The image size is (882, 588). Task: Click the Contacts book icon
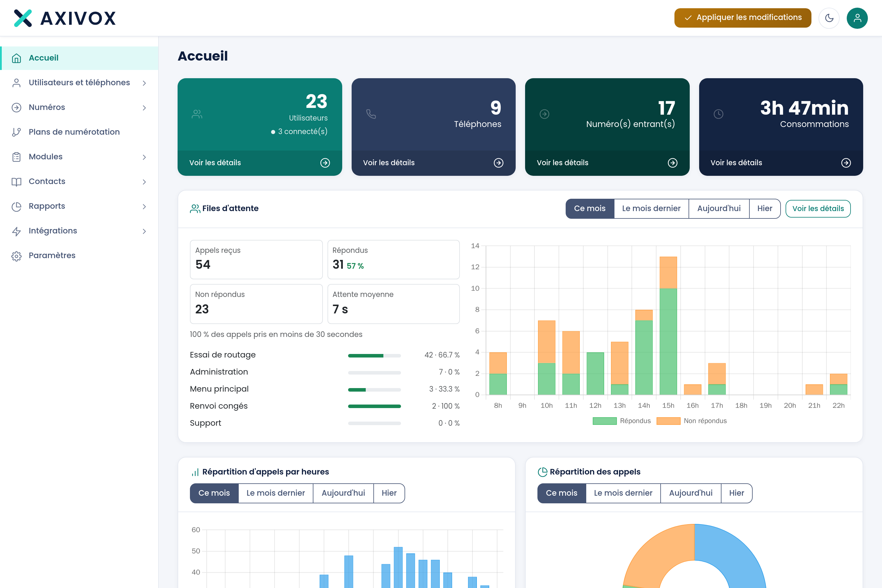[x=16, y=181]
